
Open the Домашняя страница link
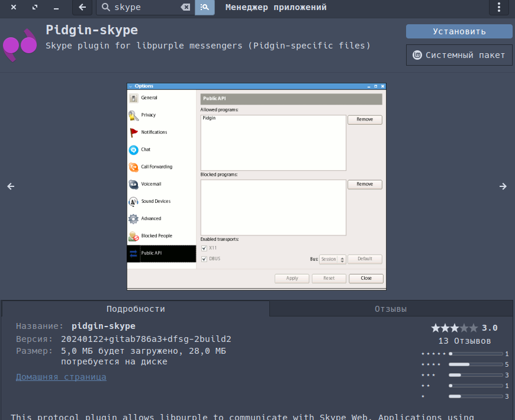61,377
